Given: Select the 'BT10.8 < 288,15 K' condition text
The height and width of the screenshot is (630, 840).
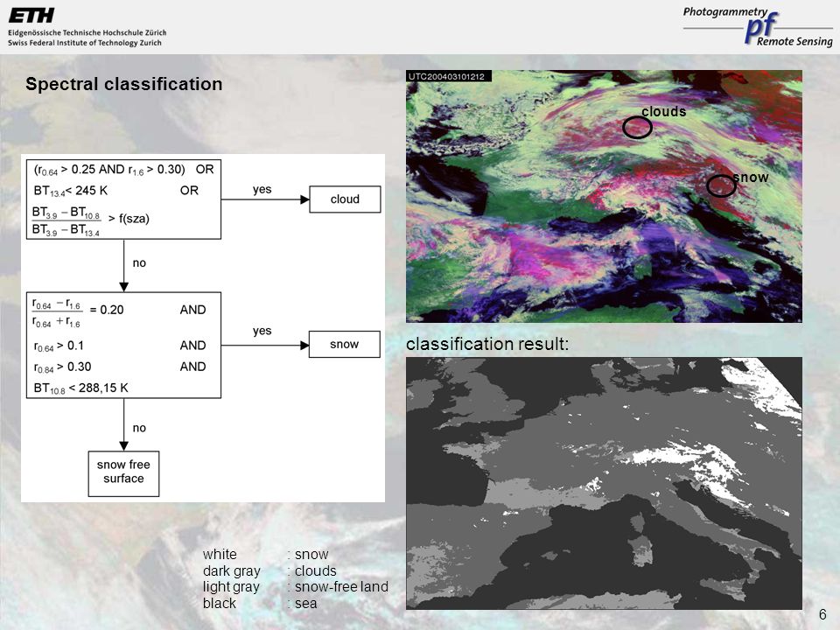Looking at the screenshot, I should pos(80,388).
